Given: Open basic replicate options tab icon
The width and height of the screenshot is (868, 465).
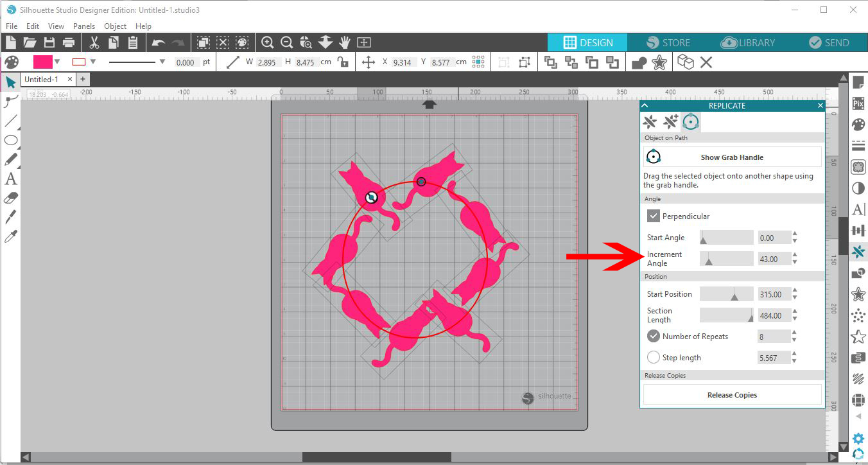Looking at the screenshot, I should pos(650,121).
